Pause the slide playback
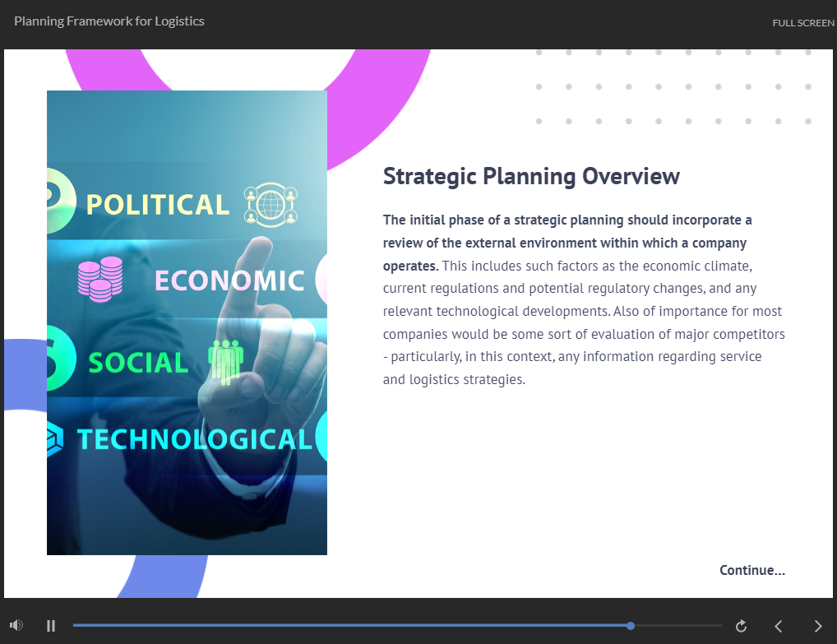This screenshot has width=837, height=644. pos(51,626)
